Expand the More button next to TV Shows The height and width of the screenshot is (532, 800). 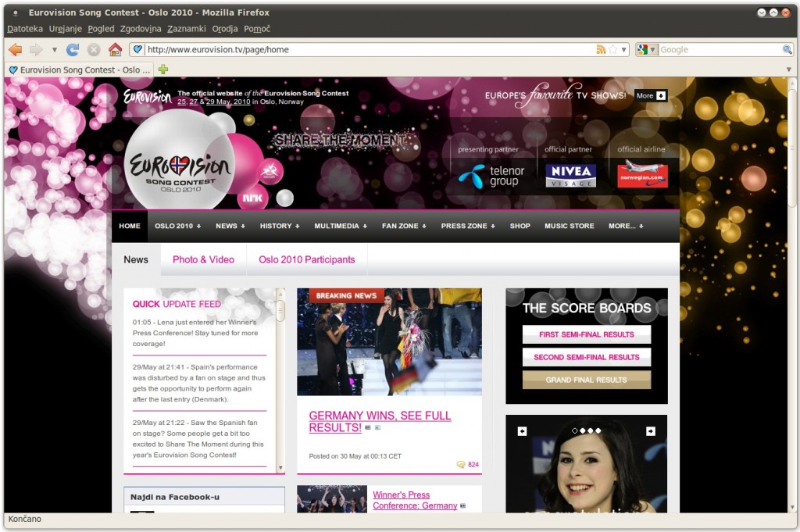[651, 95]
